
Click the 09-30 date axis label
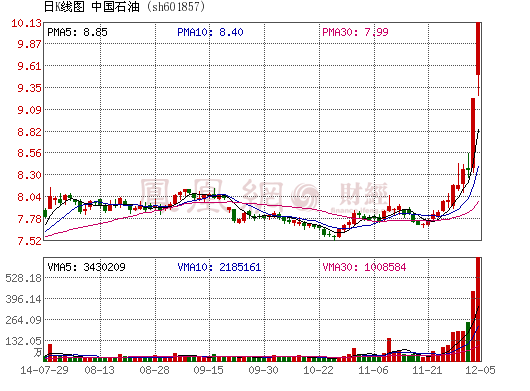[264, 370]
